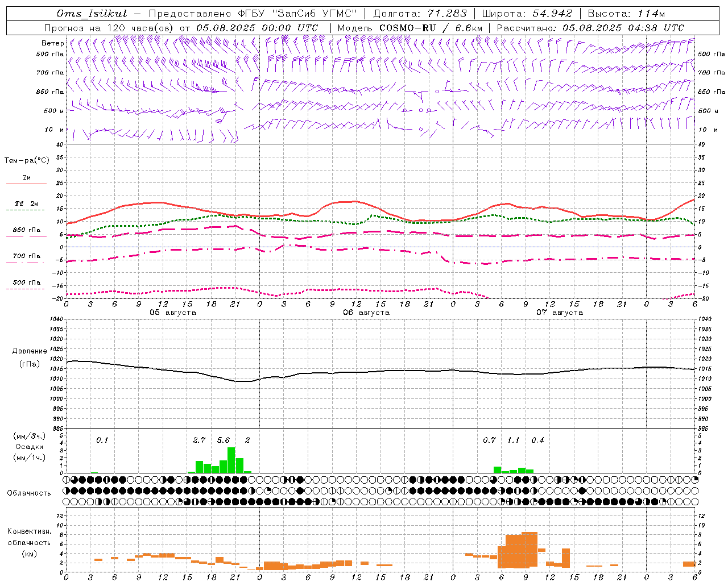Select the 5.6 precipitation total value
This screenshot has height=582, width=728.
click(224, 440)
